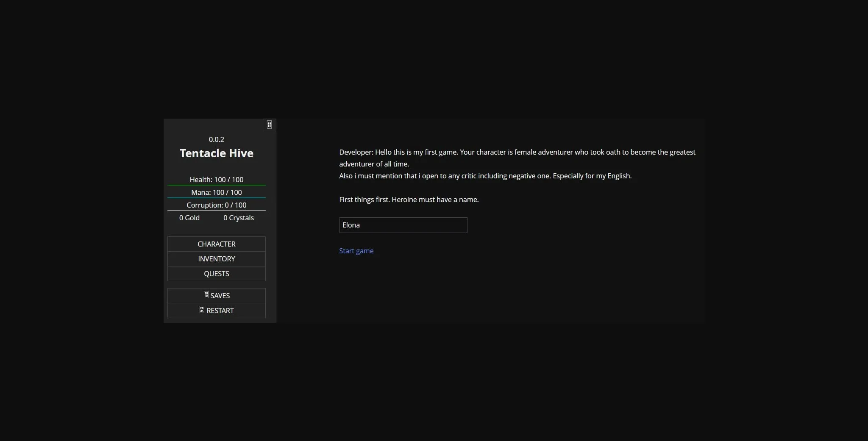The height and width of the screenshot is (441, 868).
Task: Click the 0 Gold counter
Action: 189,218
